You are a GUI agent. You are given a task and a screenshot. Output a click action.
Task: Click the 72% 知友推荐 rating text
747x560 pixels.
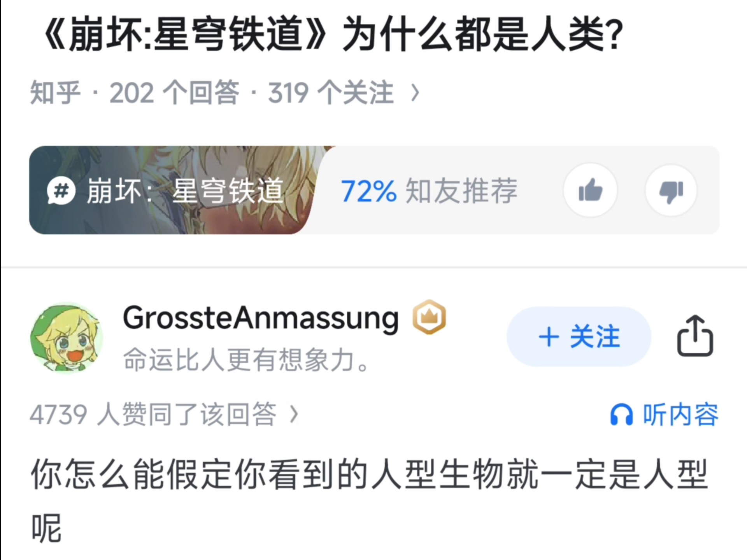(430, 191)
